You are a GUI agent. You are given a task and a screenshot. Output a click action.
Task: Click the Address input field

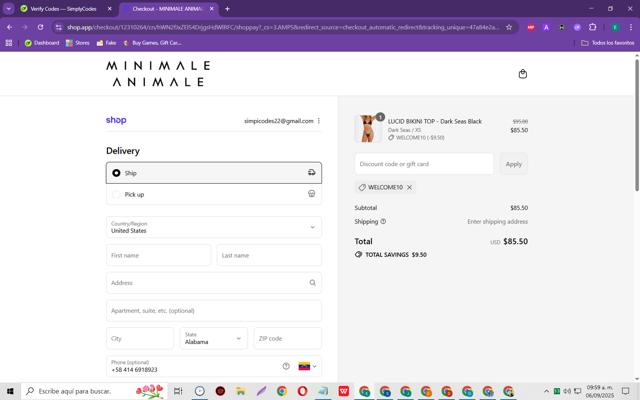tap(213, 282)
